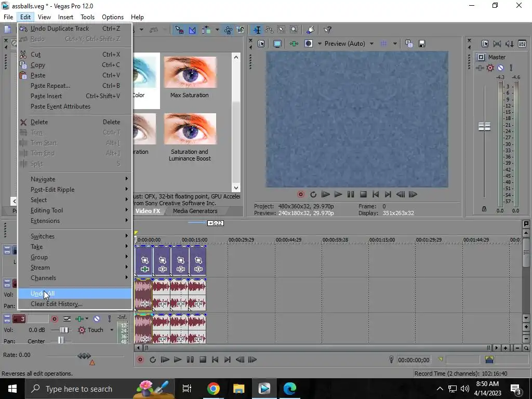Invert track 3 phase

(x=67, y=319)
